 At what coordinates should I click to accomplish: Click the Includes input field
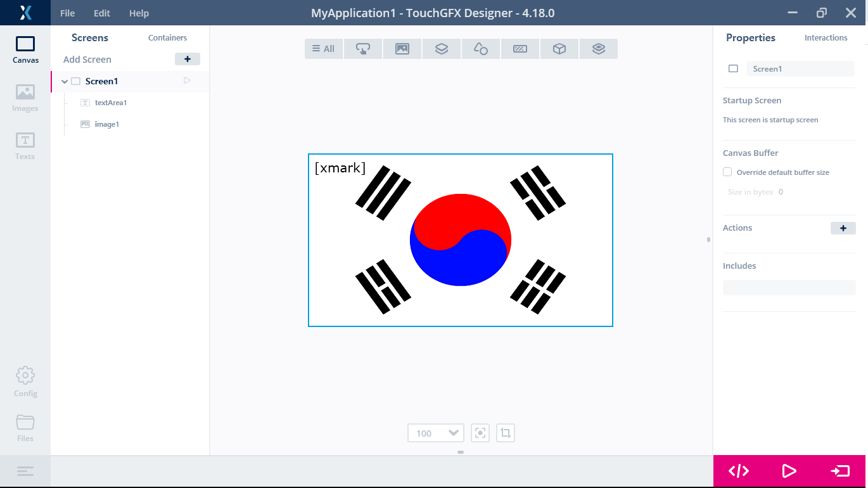click(x=789, y=287)
